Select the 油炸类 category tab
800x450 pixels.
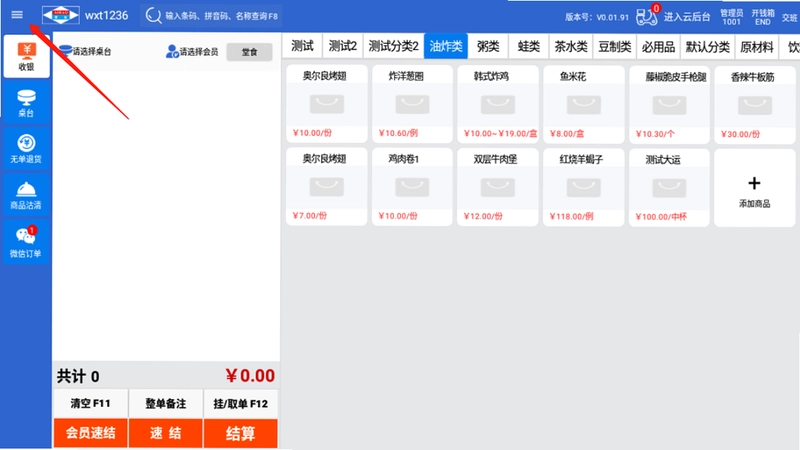tap(445, 46)
